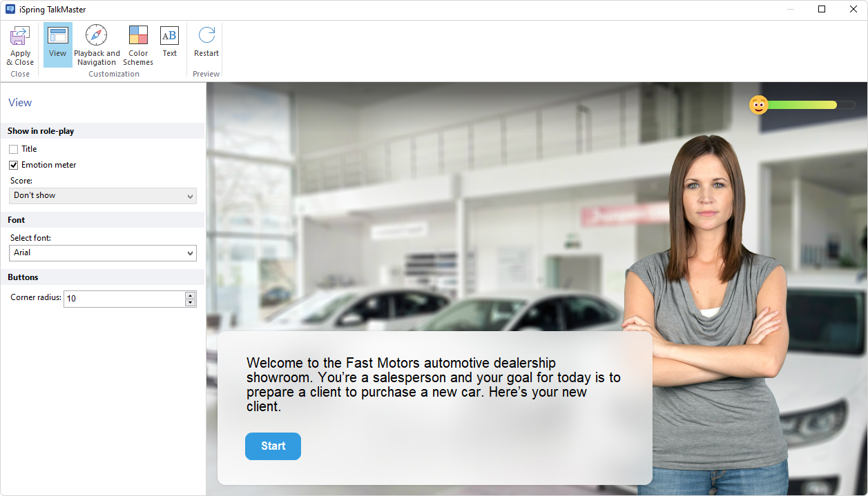The image size is (868, 496).
Task: Open the Select font dropdown
Action: [x=103, y=253]
